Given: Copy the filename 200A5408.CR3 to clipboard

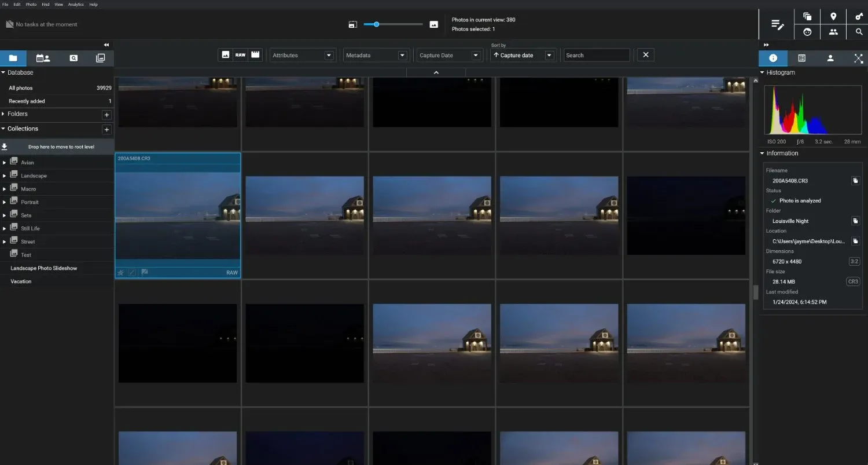Looking at the screenshot, I should coord(855,181).
